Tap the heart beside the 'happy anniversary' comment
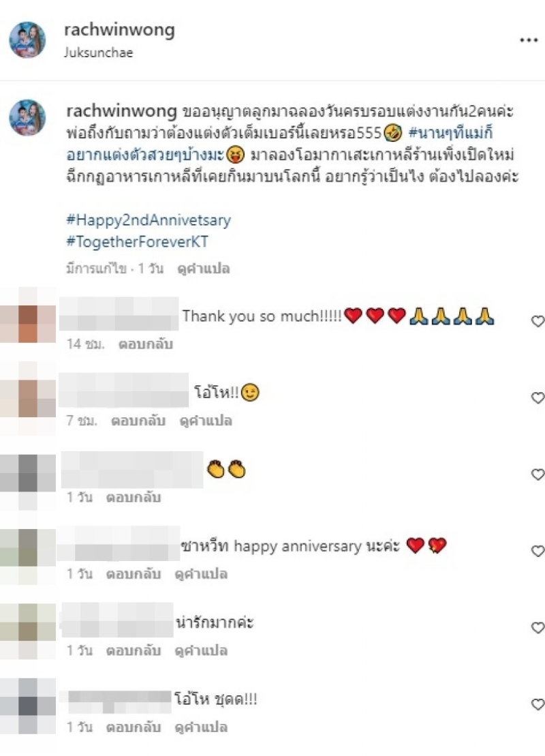545x756 pixels. pos(538,551)
